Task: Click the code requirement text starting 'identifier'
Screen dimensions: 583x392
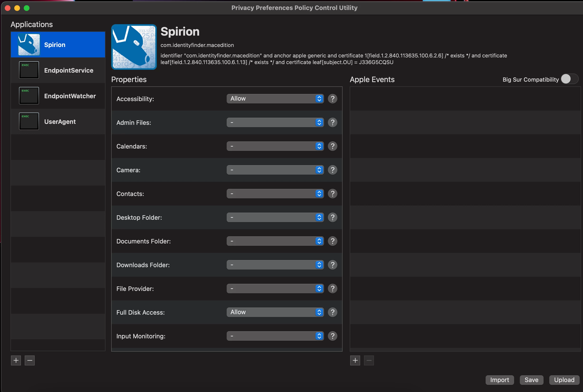Action: click(x=334, y=59)
